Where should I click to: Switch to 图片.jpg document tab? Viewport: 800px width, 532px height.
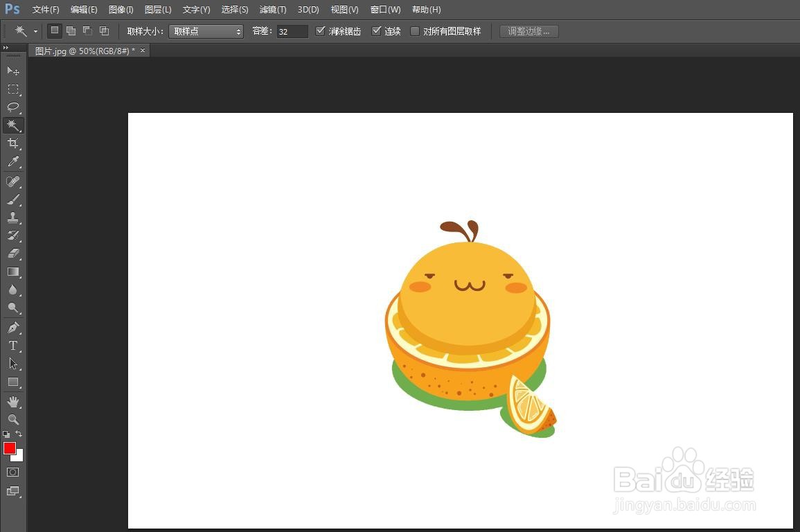point(85,51)
